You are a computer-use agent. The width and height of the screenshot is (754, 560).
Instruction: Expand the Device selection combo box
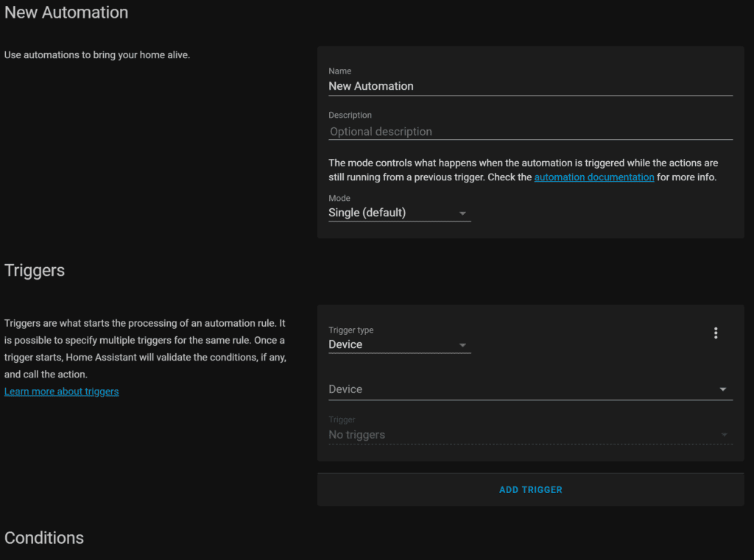coord(530,389)
